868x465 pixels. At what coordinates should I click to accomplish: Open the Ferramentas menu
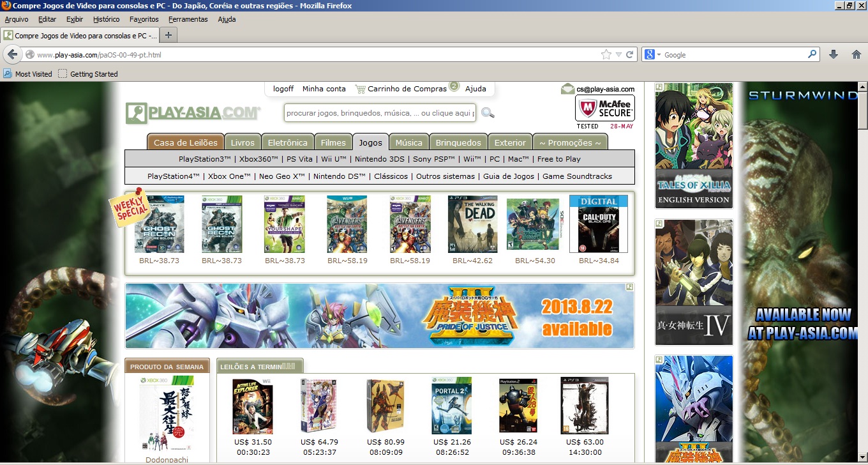click(188, 19)
